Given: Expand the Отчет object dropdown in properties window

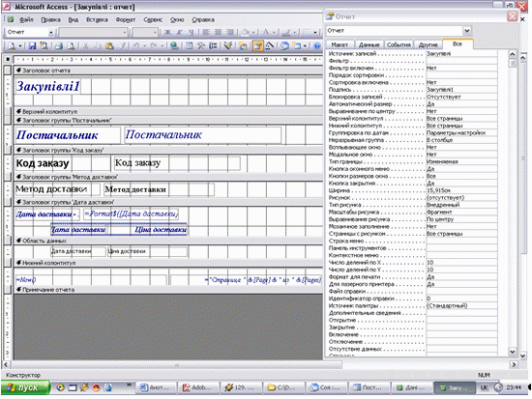Looking at the screenshot, I should [467, 31].
